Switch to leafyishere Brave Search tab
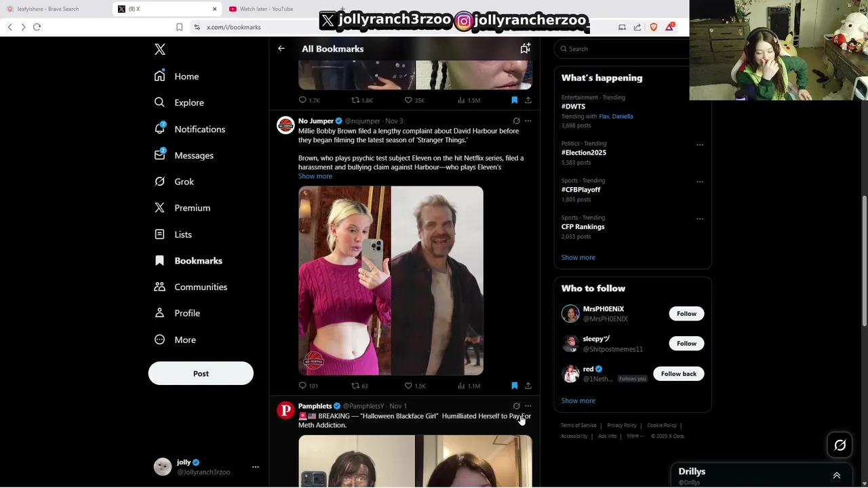The height and width of the screenshot is (488, 868). point(48,9)
